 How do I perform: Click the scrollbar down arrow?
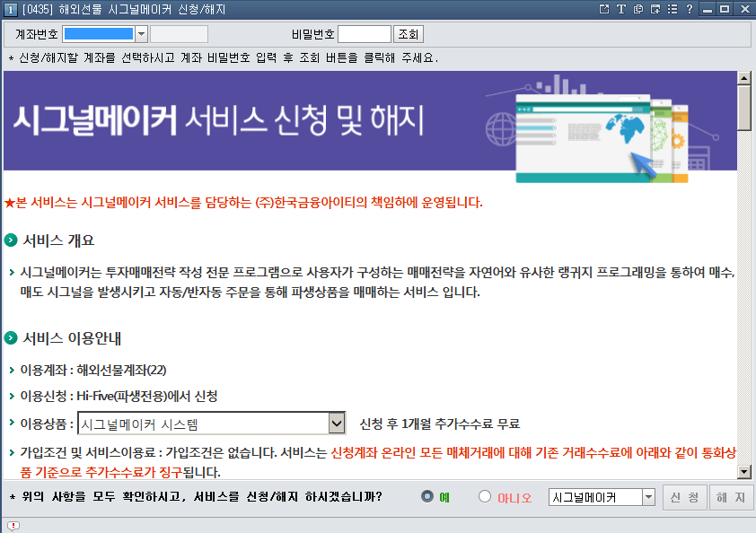[744, 472]
